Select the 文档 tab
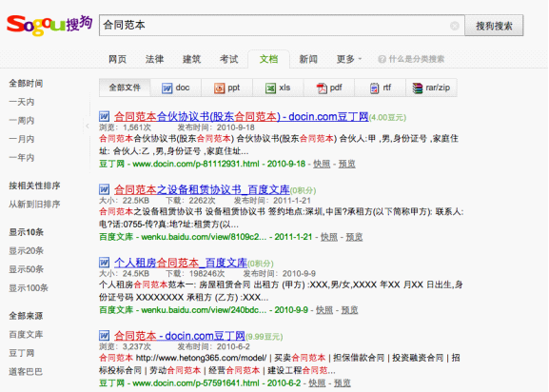The image size is (549, 392). (x=268, y=59)
